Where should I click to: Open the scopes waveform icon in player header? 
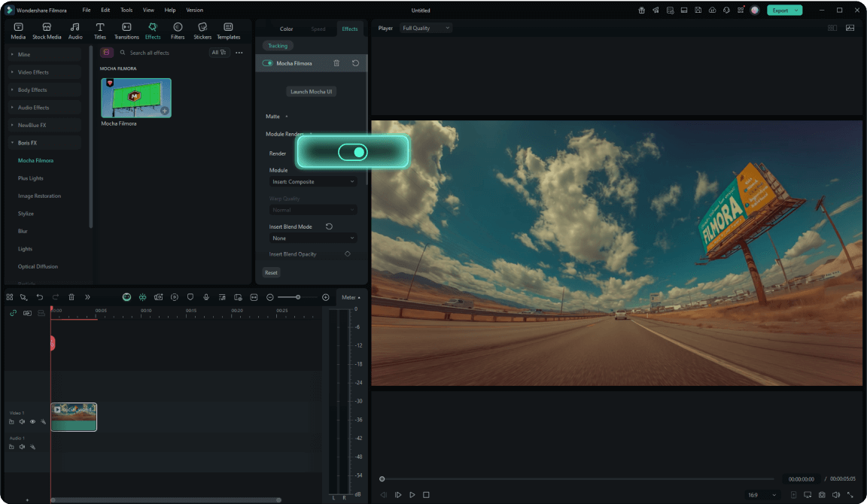tap(850, 28)
